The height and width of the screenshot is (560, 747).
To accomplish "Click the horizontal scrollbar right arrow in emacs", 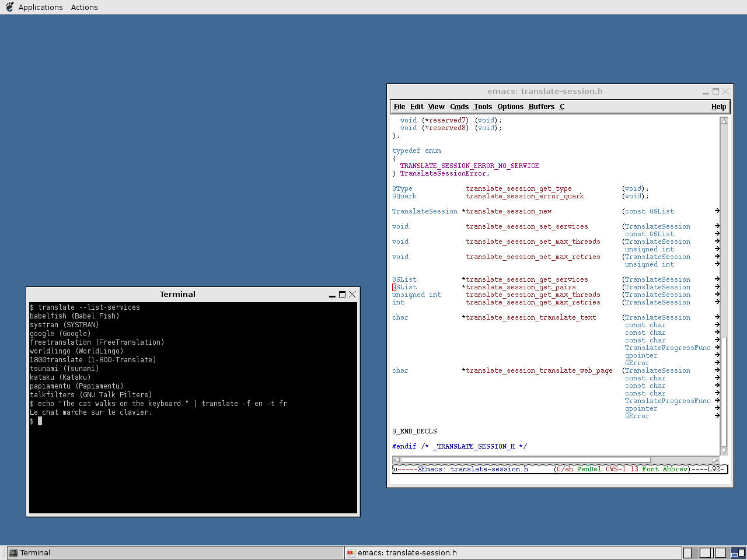I will click(x=715, y=460).
